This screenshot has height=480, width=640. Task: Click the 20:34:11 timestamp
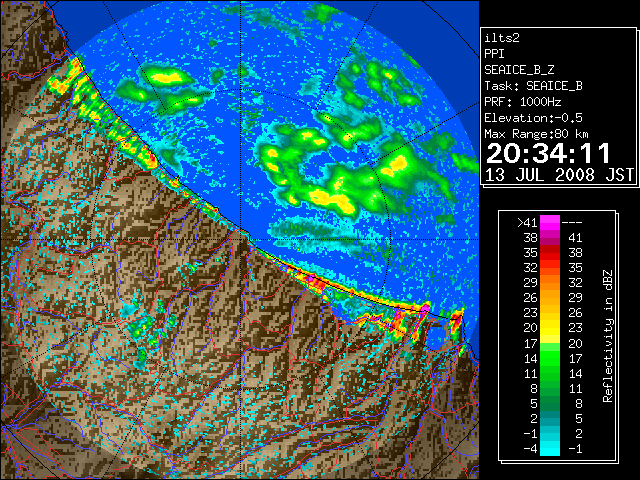[x=548, y=153]
